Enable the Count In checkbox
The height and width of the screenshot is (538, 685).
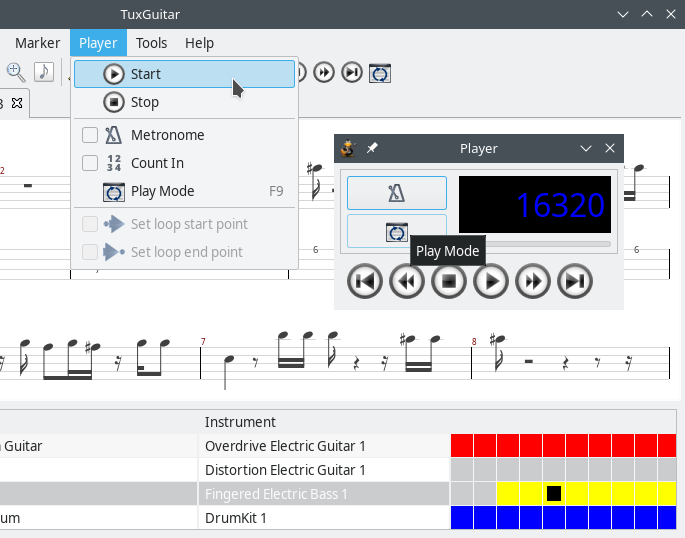(x=90, y=163)
